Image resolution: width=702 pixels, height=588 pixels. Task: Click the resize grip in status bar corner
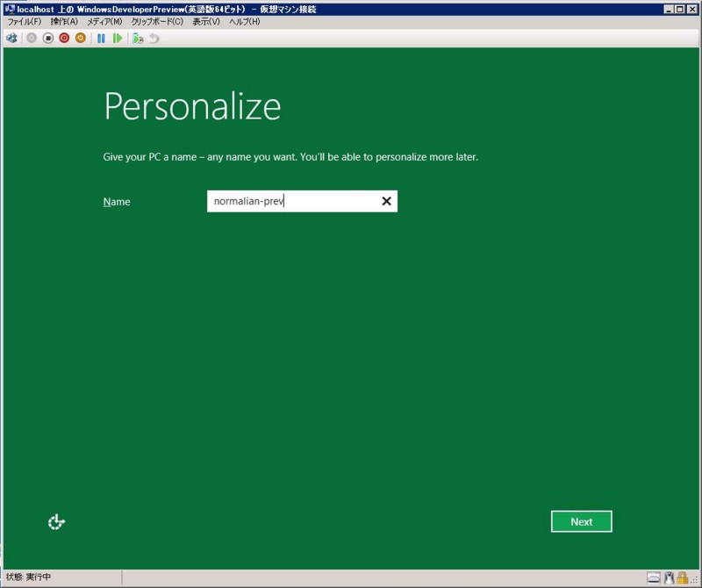pos(694,580)
